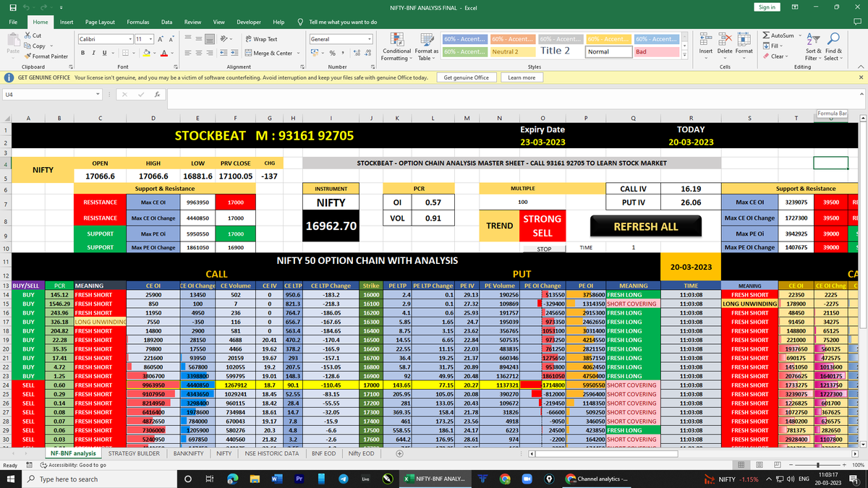868x488 pixels.
Task: Click the STOP button
Action: (x=544, y=249)
